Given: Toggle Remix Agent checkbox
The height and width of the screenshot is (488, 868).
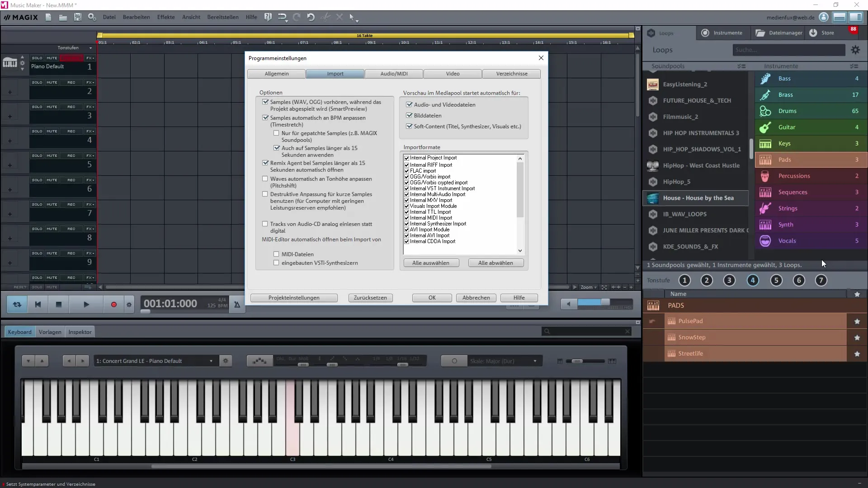Looking at the screenshot, I should tap(265, 163).
